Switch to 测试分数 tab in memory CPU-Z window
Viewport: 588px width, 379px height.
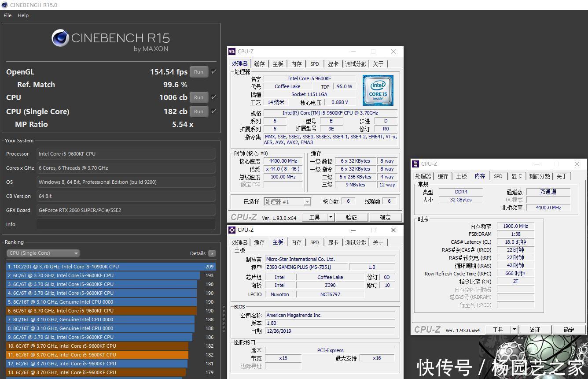(539, 176)
